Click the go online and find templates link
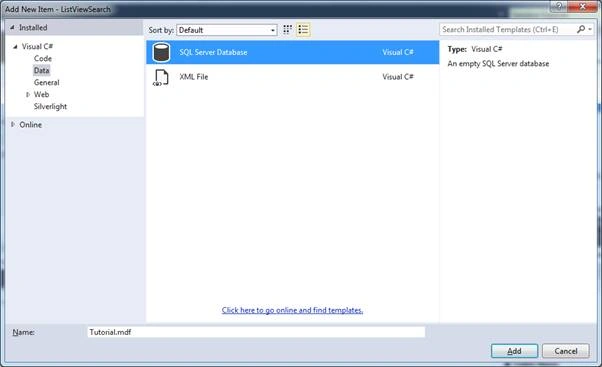This screenshot has width=602, height=367. point(292,310)
